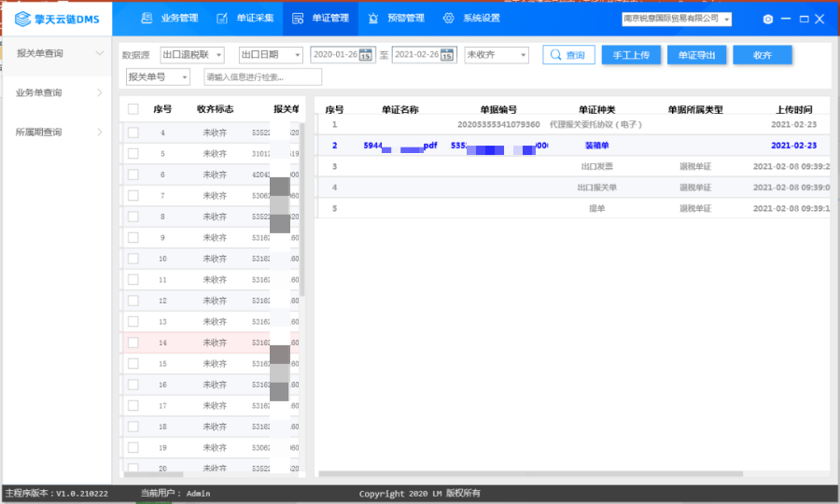Switch to 单证管理 tab
This screenshot has height=504, width=840.
point(320,19)
